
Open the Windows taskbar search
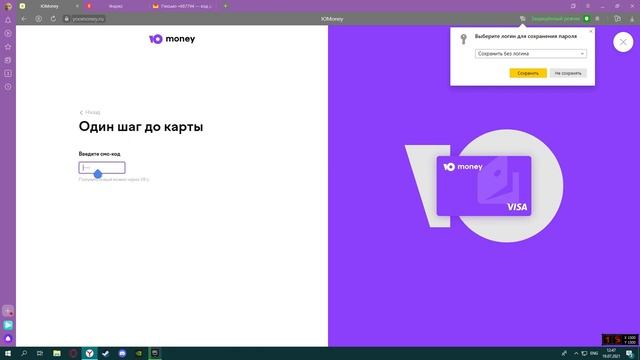pos(24,353)
